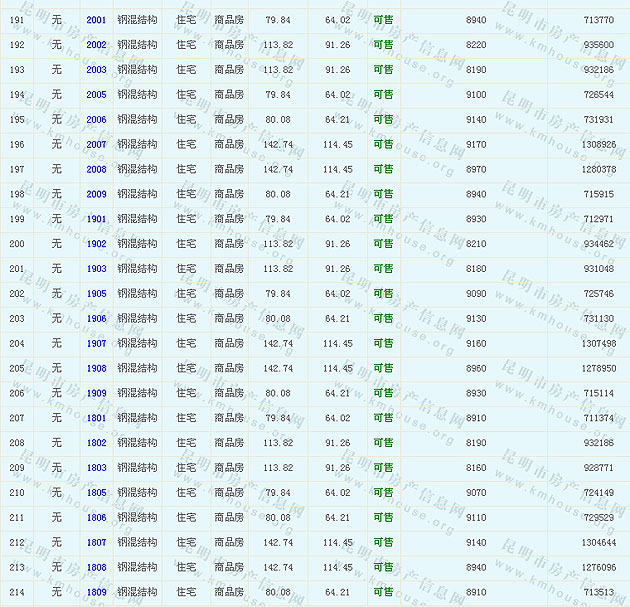Image resolution: width=630 pixels, height=607 pixels.
Task: Click 可售 status in row 191
Action: (x=383, y=20)
